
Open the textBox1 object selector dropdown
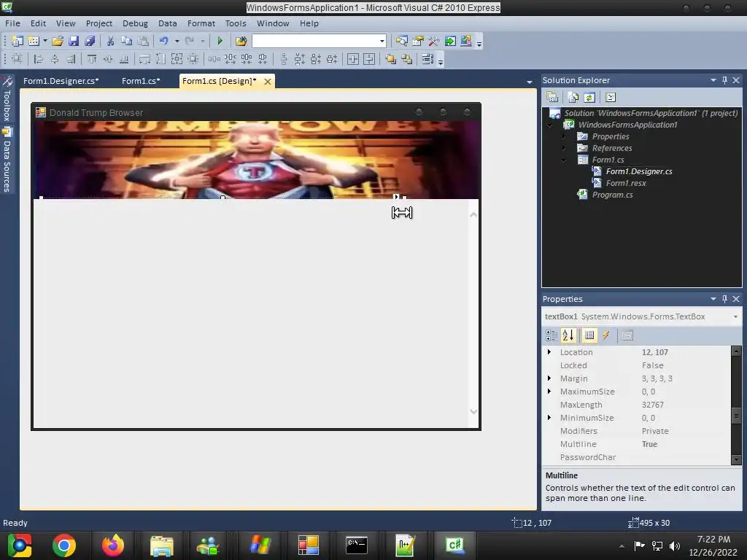[735, 316]
